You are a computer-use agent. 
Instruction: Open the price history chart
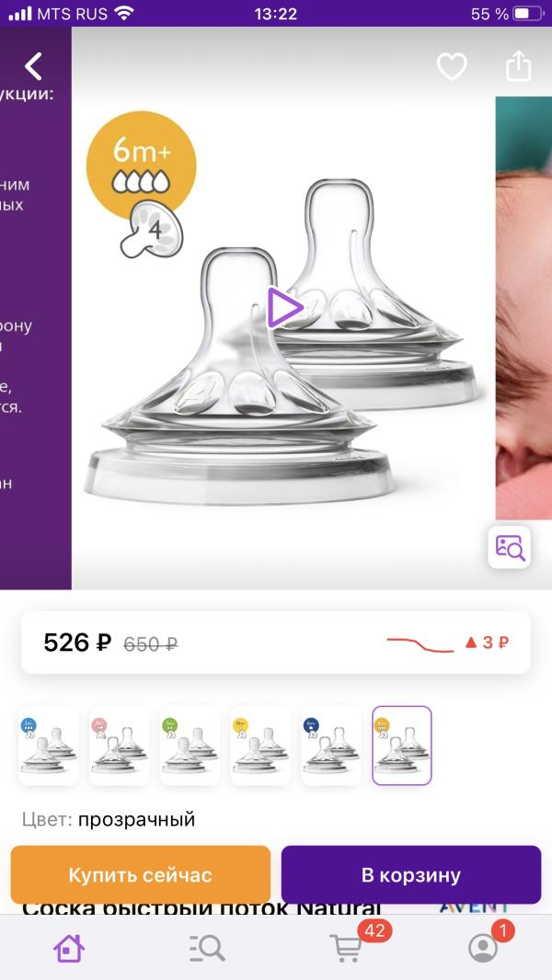point(420,644)
